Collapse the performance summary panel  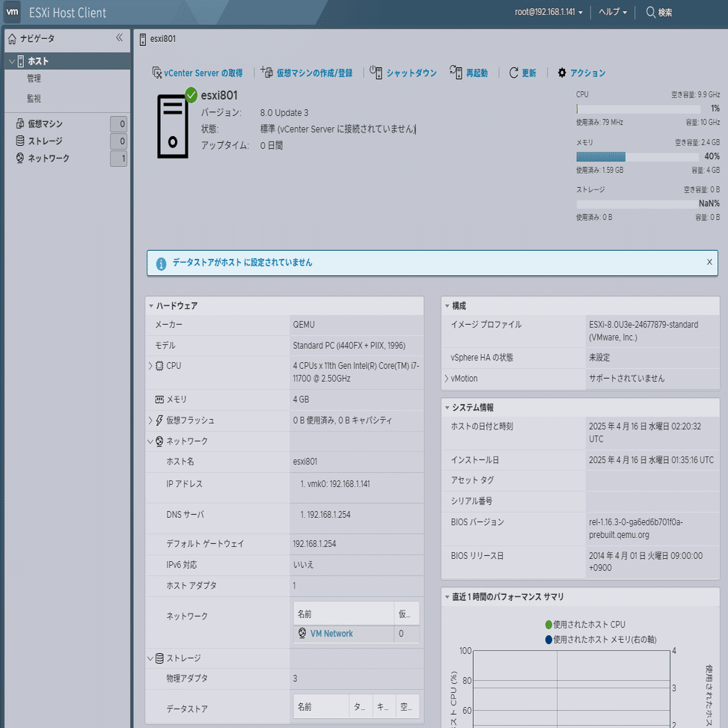(447, 597)
